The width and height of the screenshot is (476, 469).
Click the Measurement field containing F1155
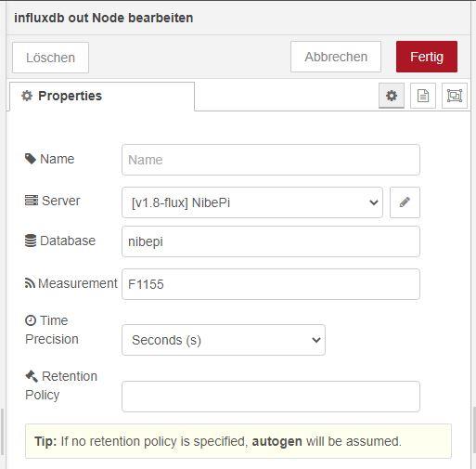271,284
